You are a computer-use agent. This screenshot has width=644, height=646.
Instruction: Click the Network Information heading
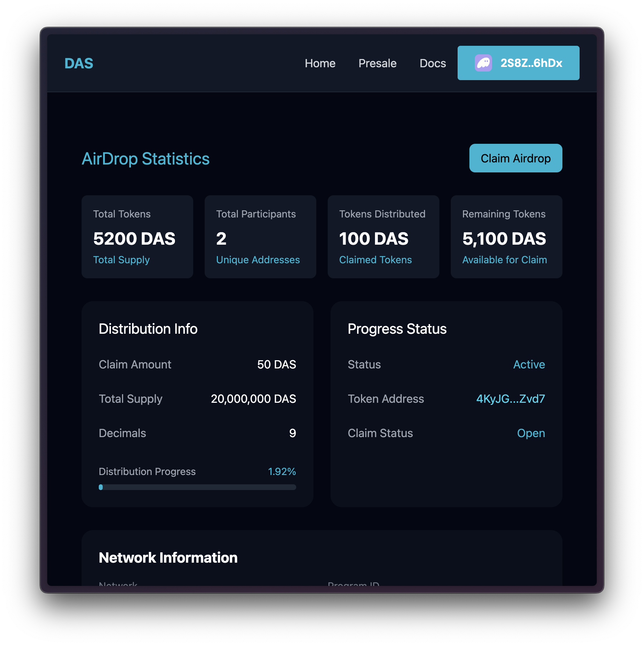click(x=168, y=558)
